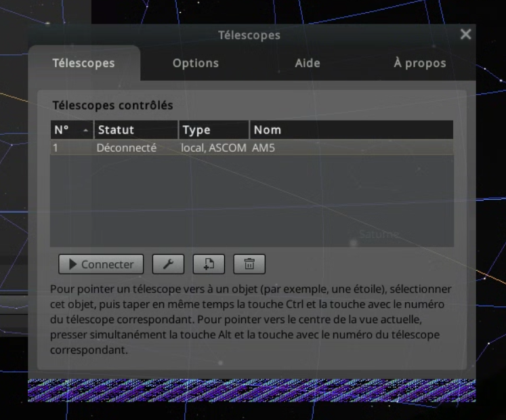This screenshot has height=420, width=506.
Task: Sort by the Type column header
Action: point(214,130)
